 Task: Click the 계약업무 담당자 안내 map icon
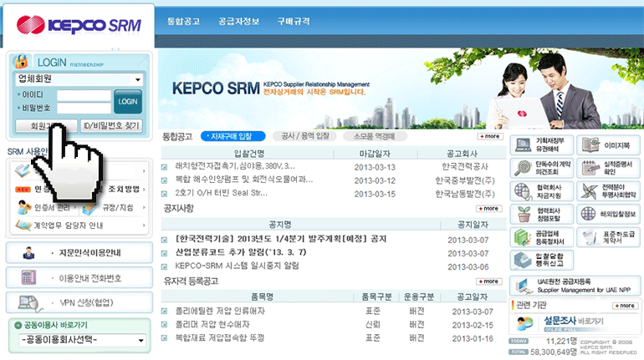tap(23, 225)
